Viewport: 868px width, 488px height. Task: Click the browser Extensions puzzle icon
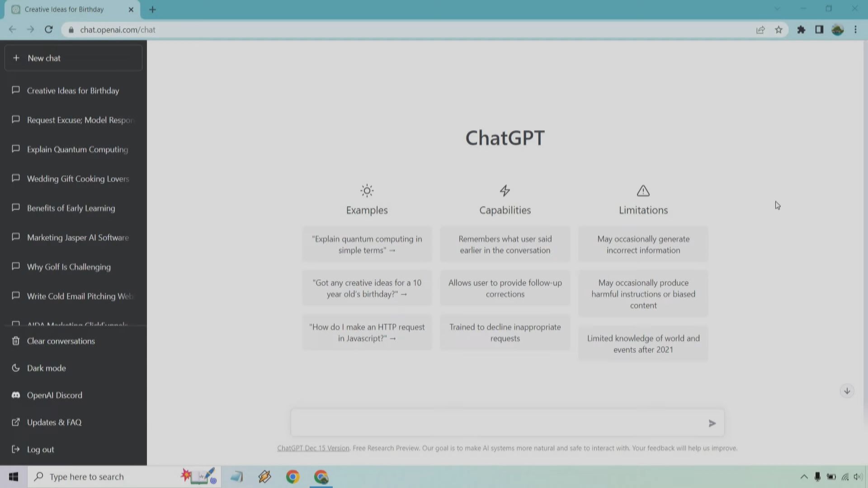pos(801,30)
